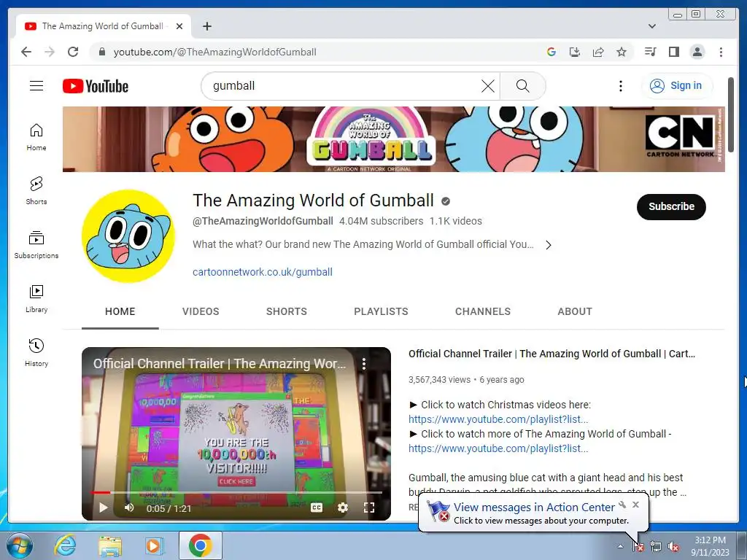This screenshot has height=560, width=747.
Task: Click the 4.04M subscribers text
Action: click(x=381, y=221)
